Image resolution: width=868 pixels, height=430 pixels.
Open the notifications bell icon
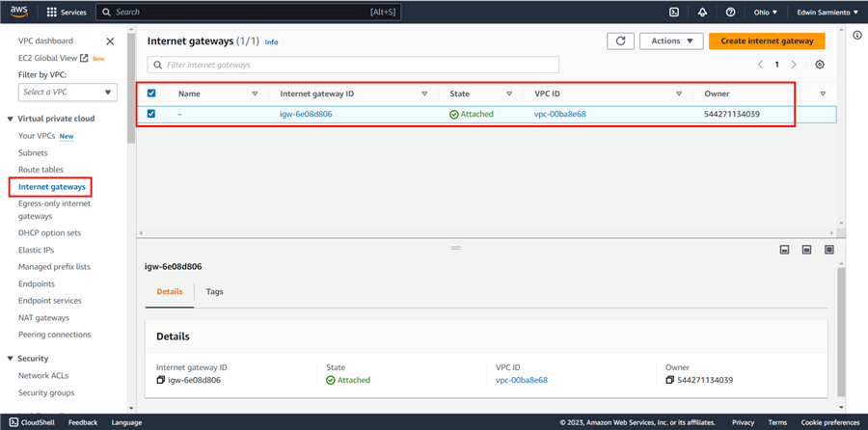[x=702, y=13]
